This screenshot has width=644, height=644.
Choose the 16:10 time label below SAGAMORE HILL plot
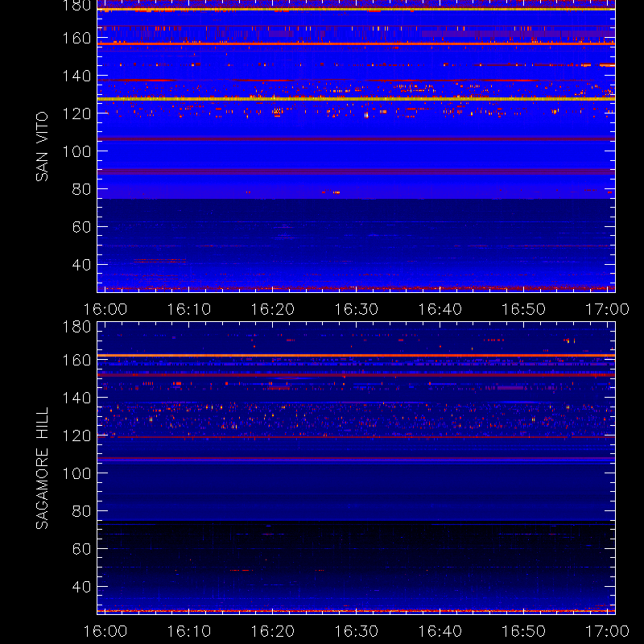click(x=189, y=631)
